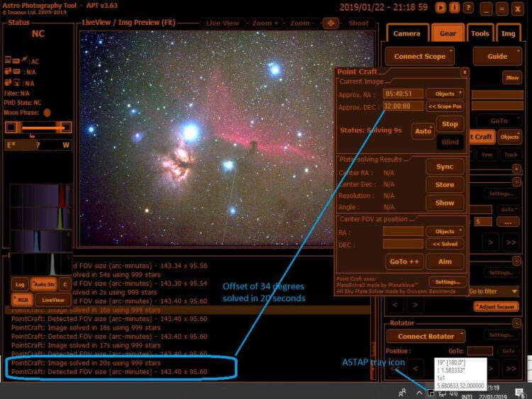Switch to the Tools tab
The height and width of the screenshot is (399, 532).
pos(480,33)
